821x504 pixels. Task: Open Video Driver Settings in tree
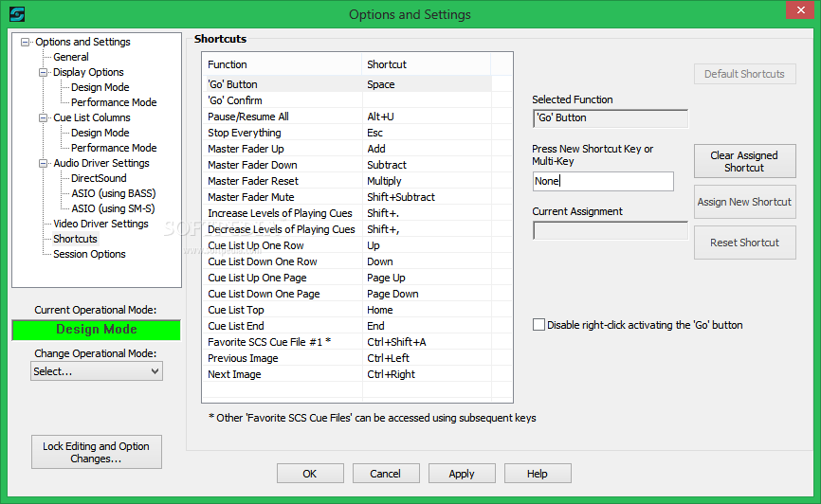[x=100, y=224]
